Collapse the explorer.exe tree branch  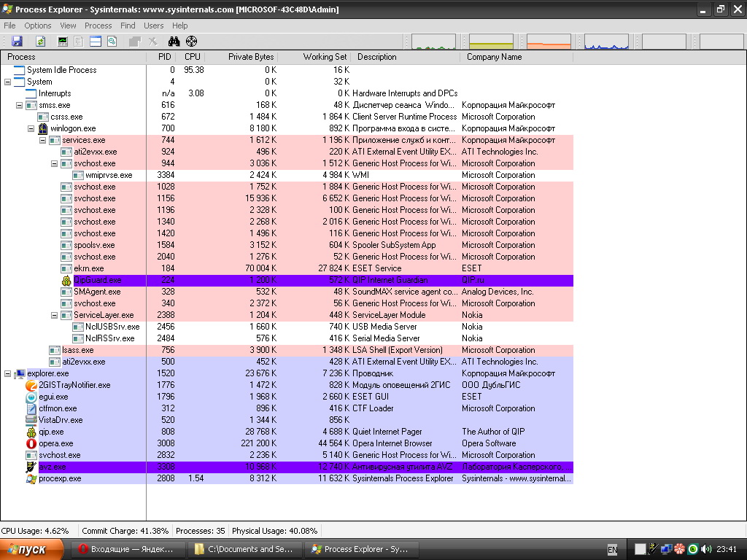(x=8, y=373)
